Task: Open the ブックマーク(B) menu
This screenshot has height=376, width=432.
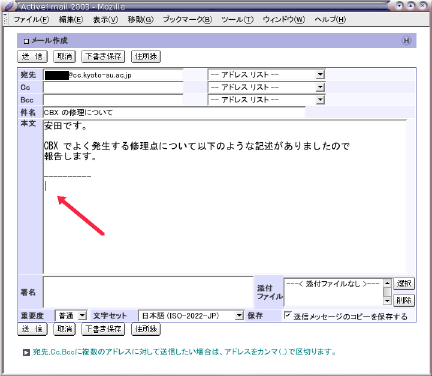Action: [x=187, y=20]
